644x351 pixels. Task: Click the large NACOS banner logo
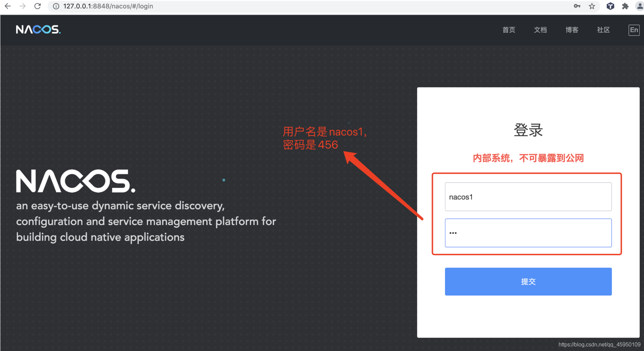click(x=76, y=181)
